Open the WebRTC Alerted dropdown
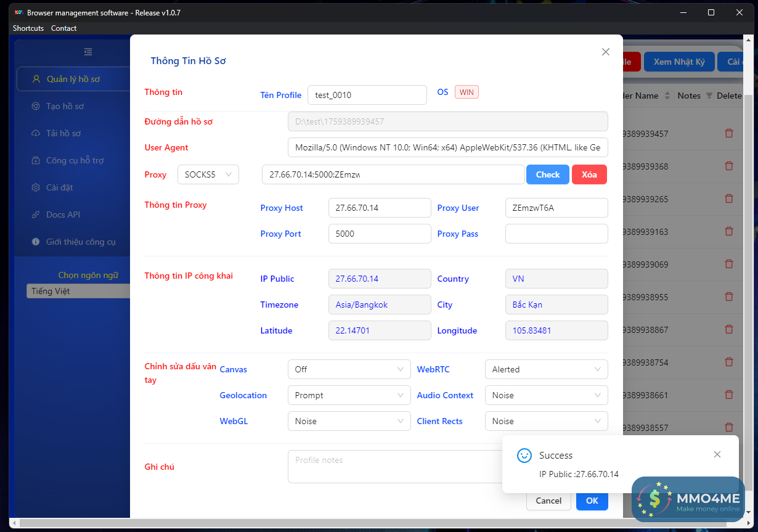The height and width of the screenshot is (532, 758). [546, 369]
